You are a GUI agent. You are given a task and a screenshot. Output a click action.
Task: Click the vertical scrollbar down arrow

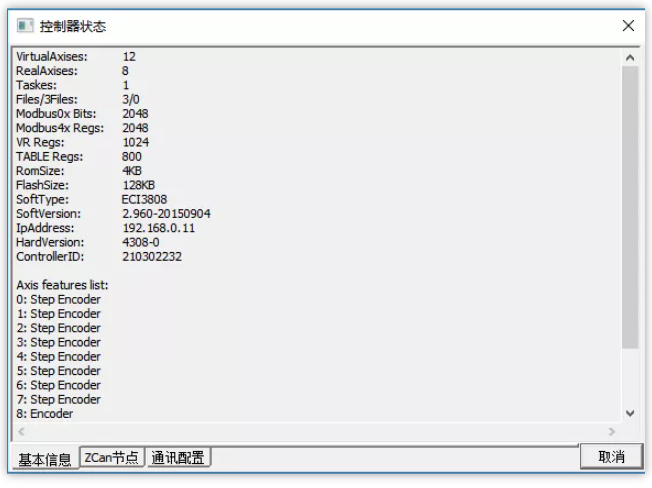coord(630,413)
